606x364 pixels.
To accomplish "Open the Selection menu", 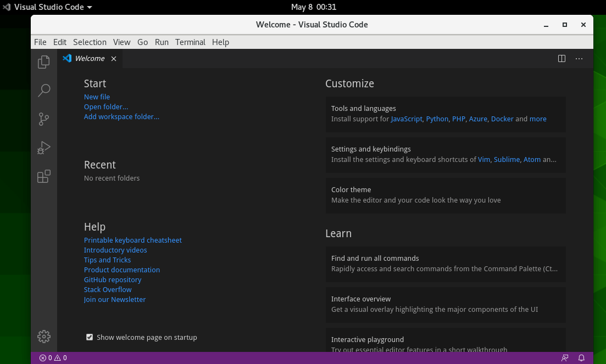I will 90,42.
